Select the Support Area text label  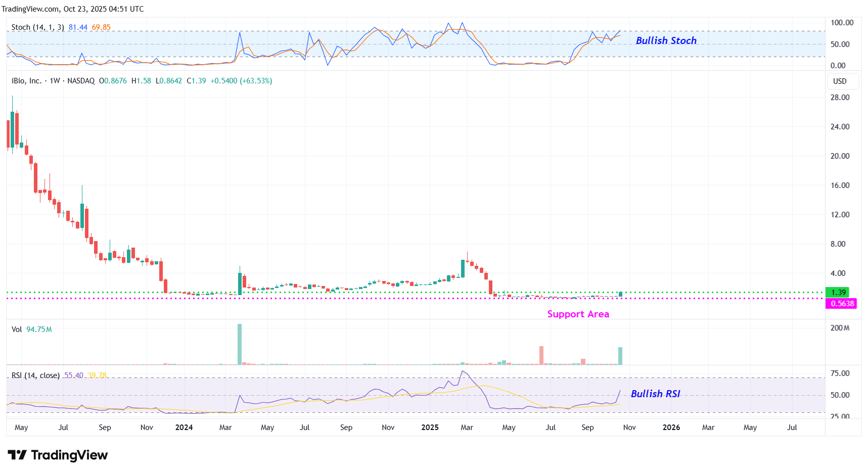pos(578,314)
